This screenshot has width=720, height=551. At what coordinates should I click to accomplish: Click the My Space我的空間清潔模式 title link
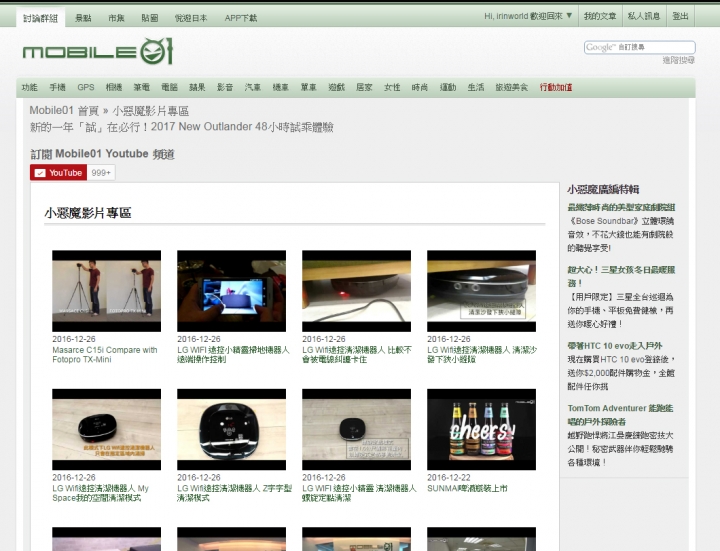pos(100,493)
